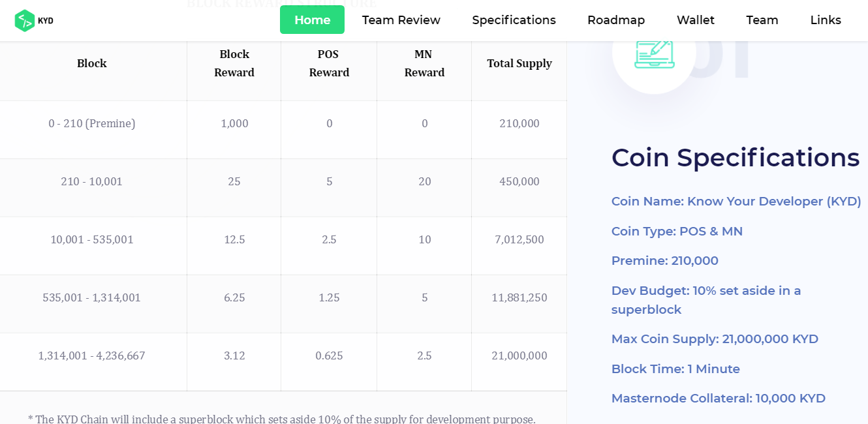Viewport: 868px width, 424px height.
Task: Click the 210,000 total supply value
Action: coord(519,123)
